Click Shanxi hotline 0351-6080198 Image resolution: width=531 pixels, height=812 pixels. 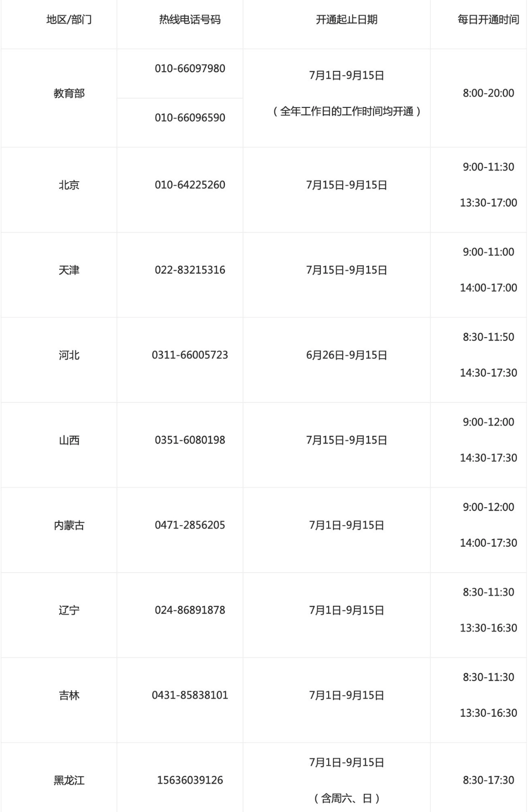pos(190,440)
